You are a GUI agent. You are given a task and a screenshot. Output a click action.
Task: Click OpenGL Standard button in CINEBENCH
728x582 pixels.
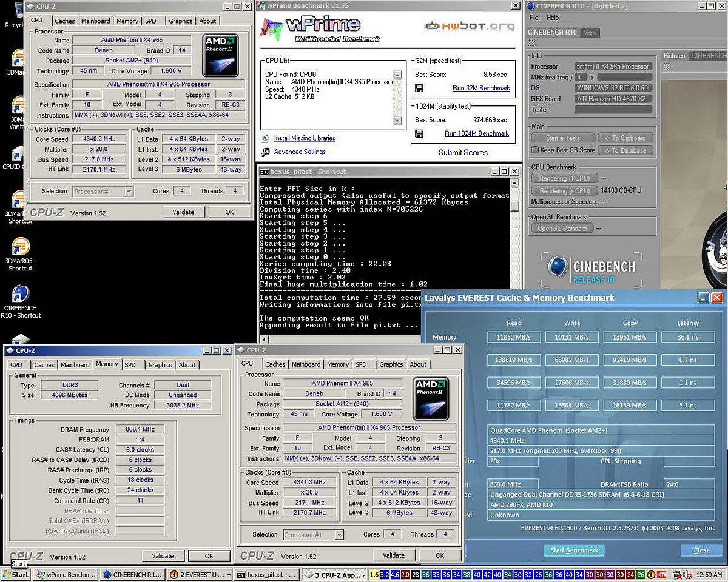pos(562,229)
